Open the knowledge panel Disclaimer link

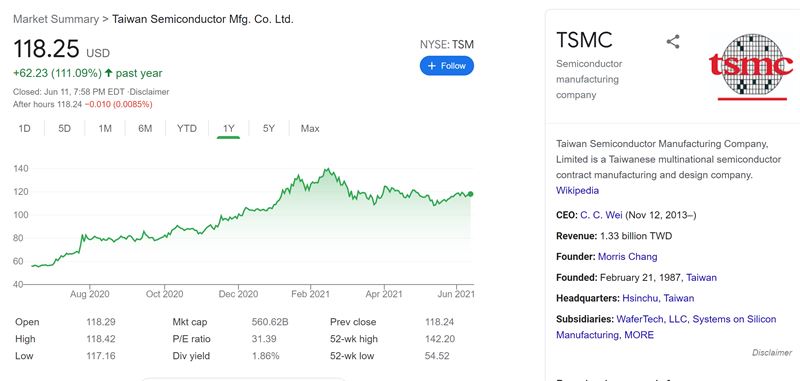click(x=772, y=352)
